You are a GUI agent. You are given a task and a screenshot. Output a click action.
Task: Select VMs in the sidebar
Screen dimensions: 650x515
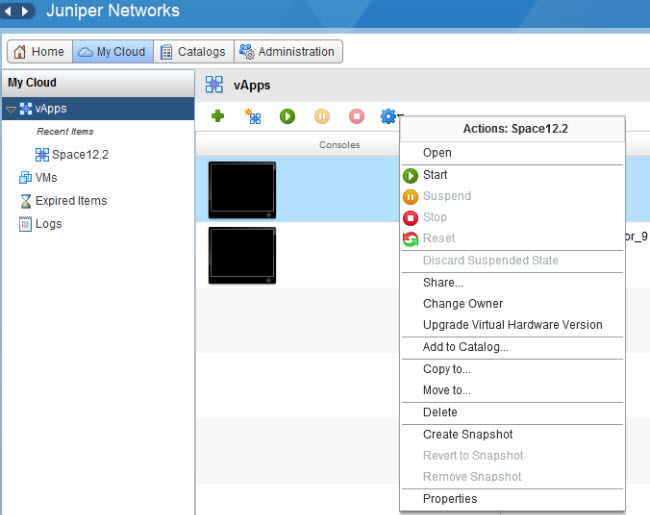(38, 177)
